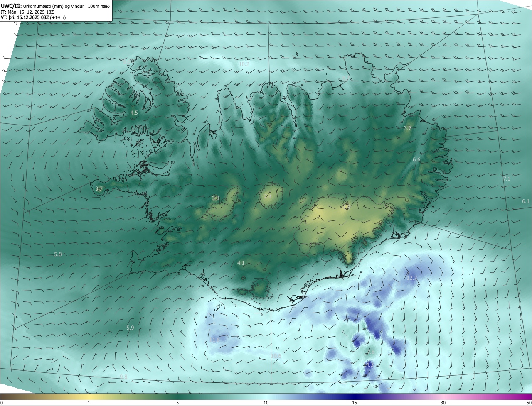Viewport: 532px width, 406px height.
Task: Click the 3.1 value beside the western glacier
Action: (x=215, y=198)
